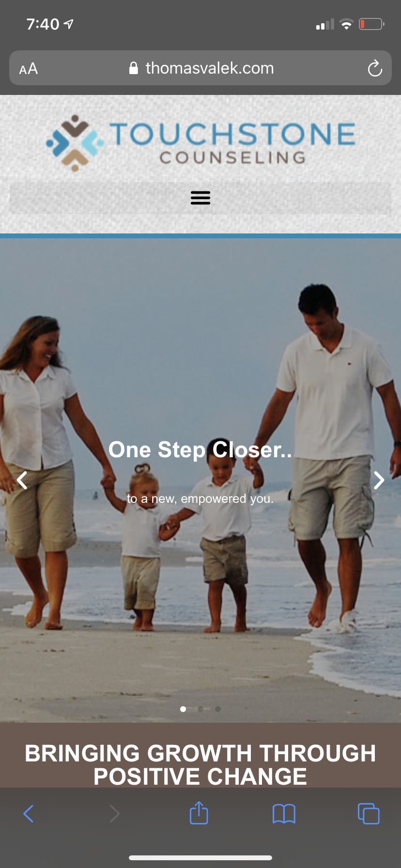Tap the One Step Closer headline
Image resolution: width=401 pixels, height=868 pixels.
click(x=200, y=450)
